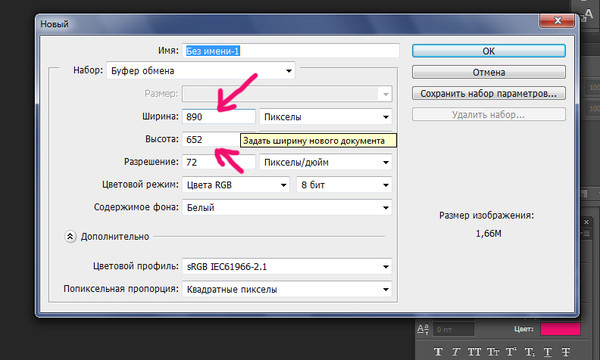
Task: Toggle Faux Italic in Character panel
Action: pos(456,352)
